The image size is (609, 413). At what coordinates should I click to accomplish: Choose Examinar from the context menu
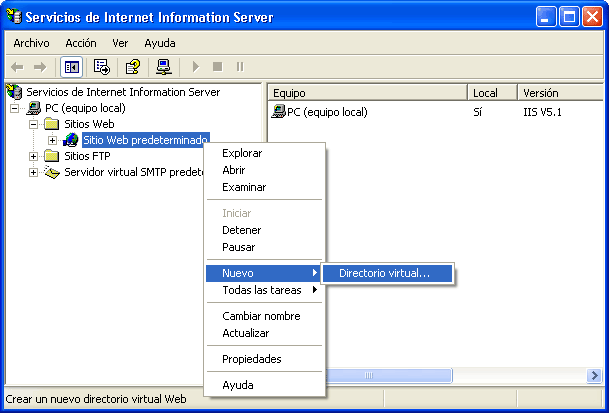264,187
